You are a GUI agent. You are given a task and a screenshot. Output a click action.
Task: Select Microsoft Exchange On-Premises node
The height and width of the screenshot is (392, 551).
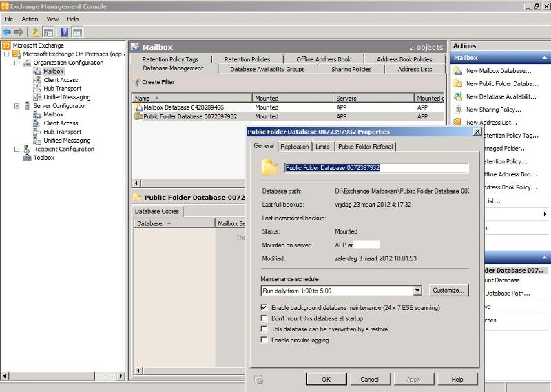pyautogui.click(x=74, y=54)
